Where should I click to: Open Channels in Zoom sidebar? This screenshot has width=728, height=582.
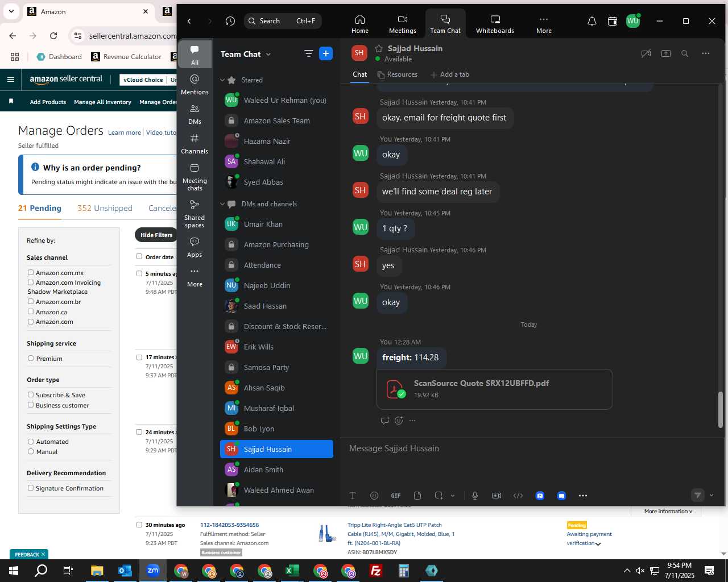point(195,143)
